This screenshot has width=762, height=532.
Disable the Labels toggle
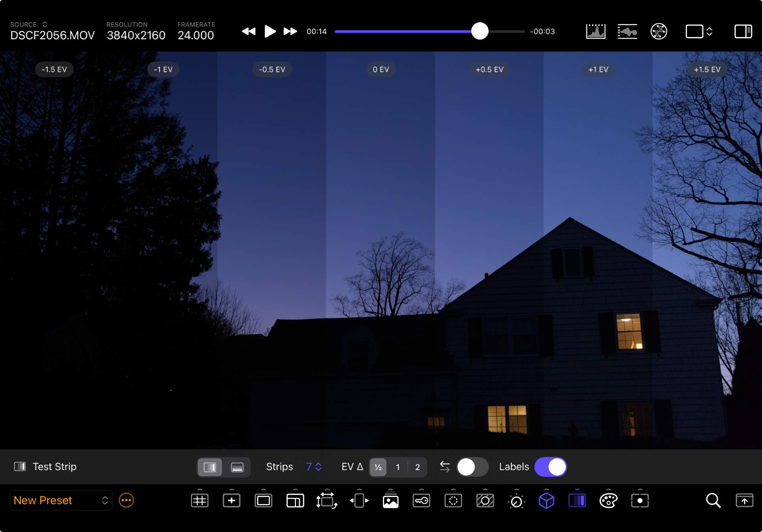[550, 467]
